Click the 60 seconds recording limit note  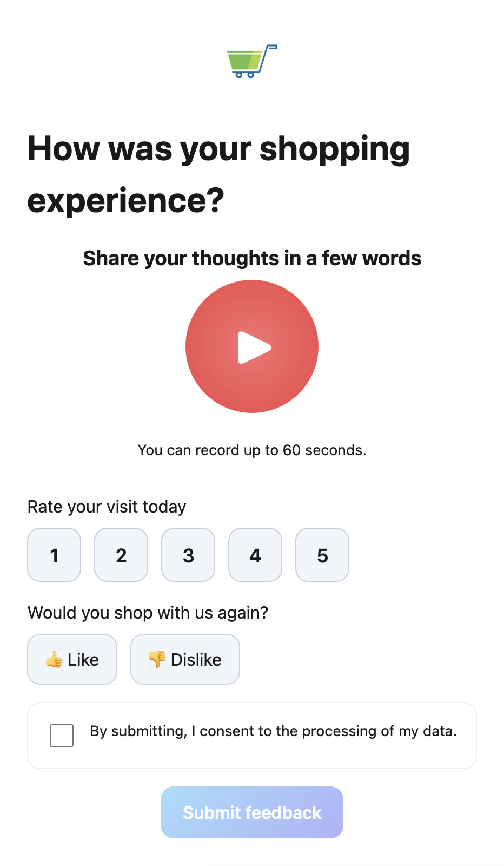252,450
